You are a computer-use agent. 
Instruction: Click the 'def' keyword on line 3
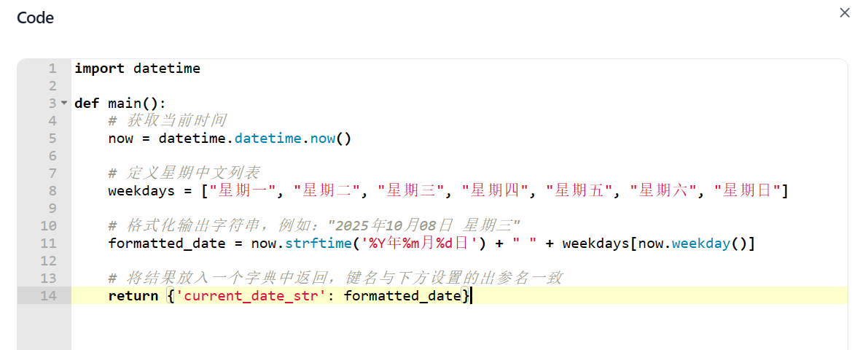[x=87, y=104]
